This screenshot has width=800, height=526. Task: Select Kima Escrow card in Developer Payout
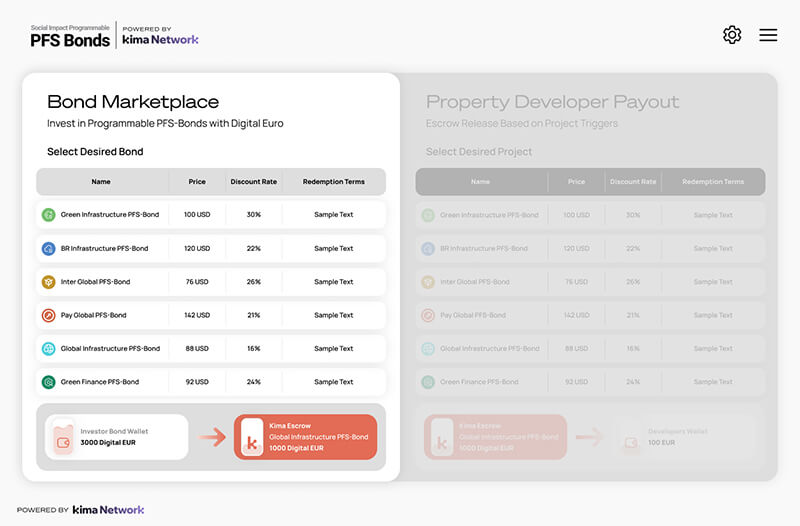(x=495, y=437)
